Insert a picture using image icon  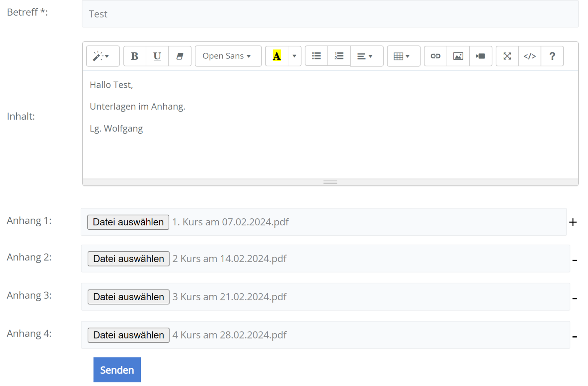coord(458,56)
